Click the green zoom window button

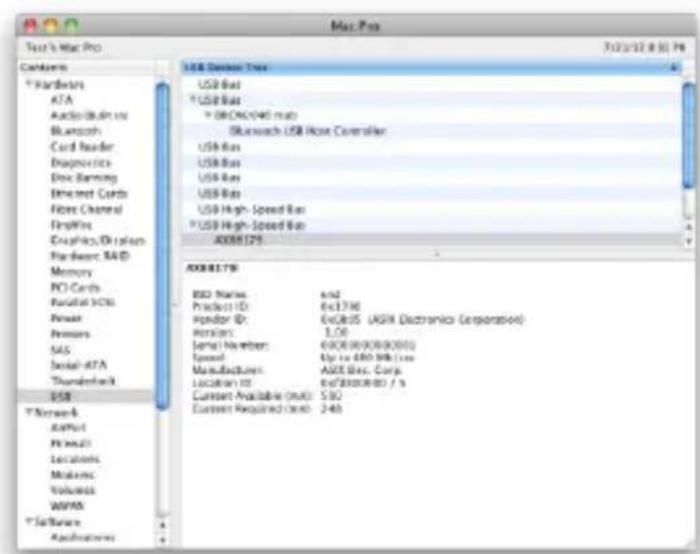[72, 25]
